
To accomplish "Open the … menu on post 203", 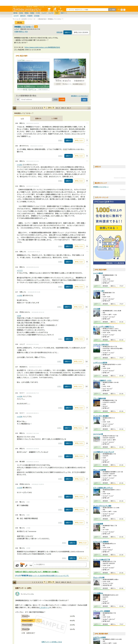I will pos(87,161).
